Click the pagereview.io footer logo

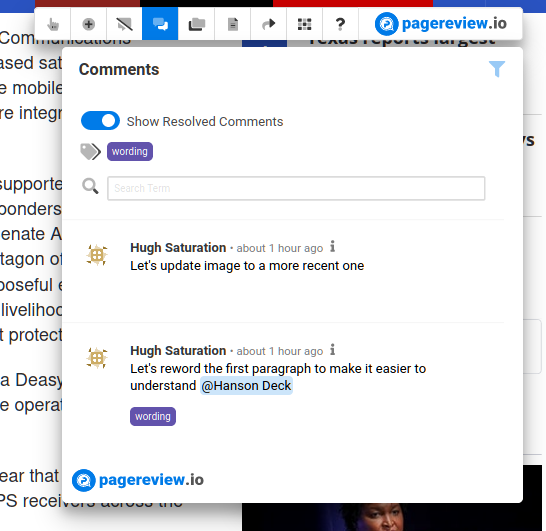point(138,480)
